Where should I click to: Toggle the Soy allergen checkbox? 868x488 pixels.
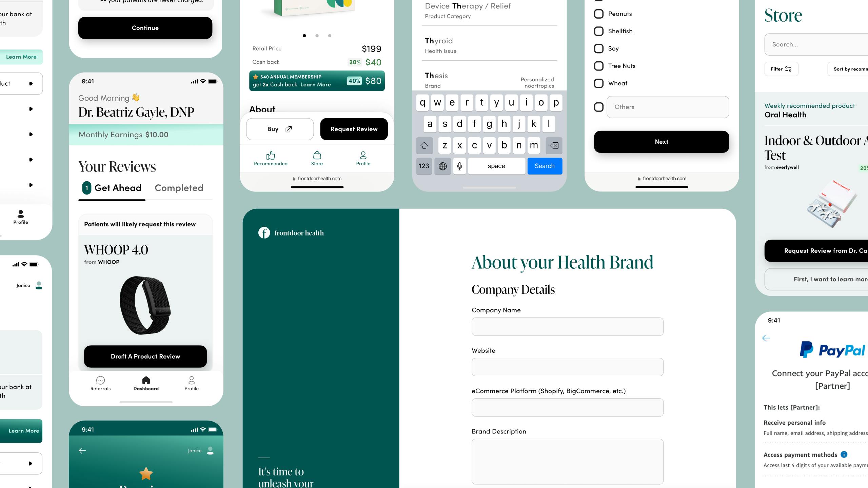coord(598,48)
